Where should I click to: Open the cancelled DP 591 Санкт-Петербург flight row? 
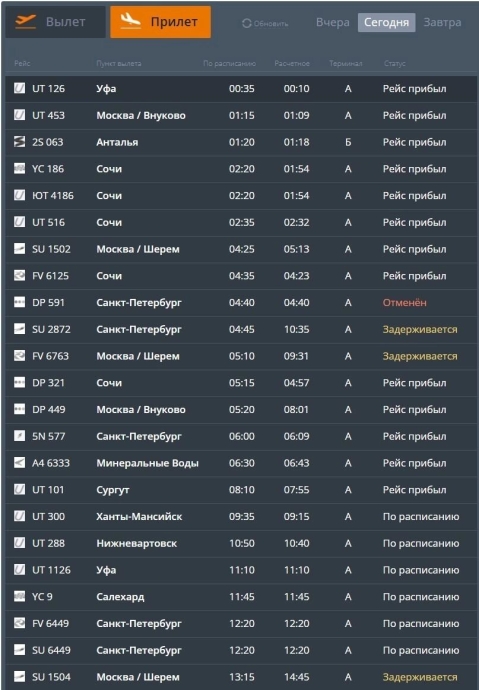pyautogui.click(x=241, y=303)
